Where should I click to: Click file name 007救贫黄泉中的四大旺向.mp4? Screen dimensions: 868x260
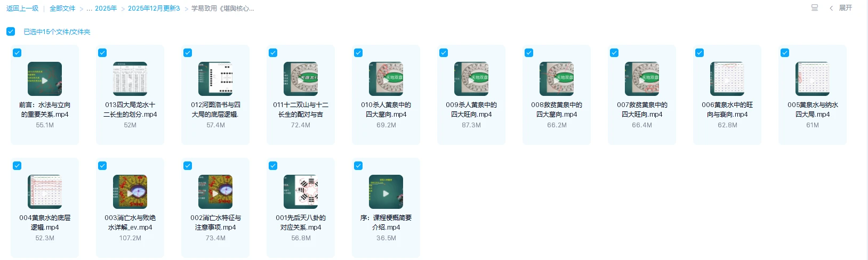click(642, 110)
